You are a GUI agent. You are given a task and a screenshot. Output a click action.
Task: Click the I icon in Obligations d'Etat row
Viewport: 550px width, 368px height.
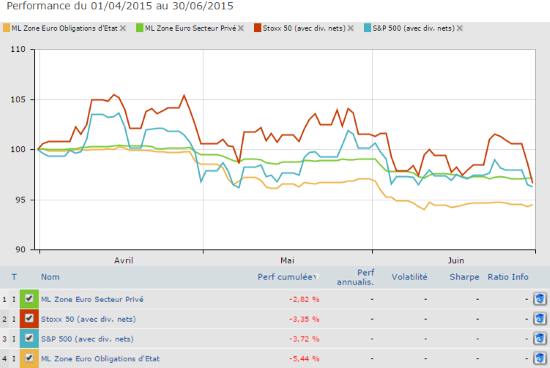coord(14,359)
